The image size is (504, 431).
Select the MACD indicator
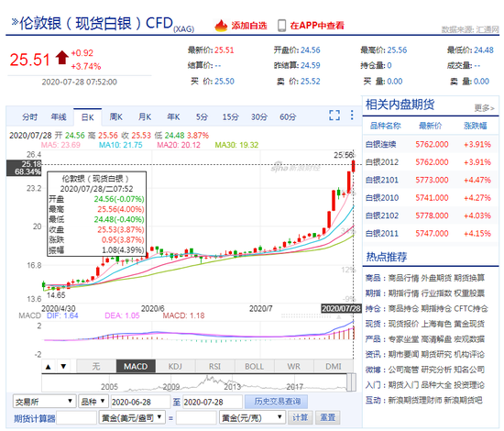[136, 367]
